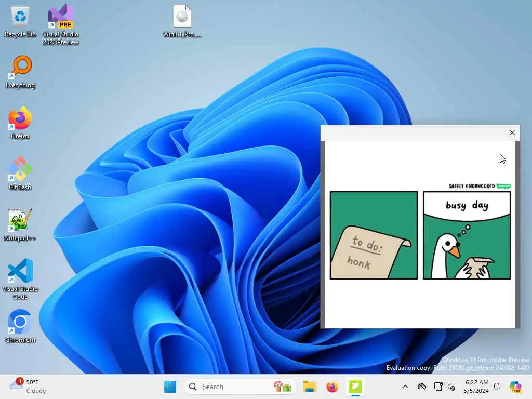Launch Visual Studio 2022 Preview shortcut
Screen dimensions: 532x399
click(61, 24)
